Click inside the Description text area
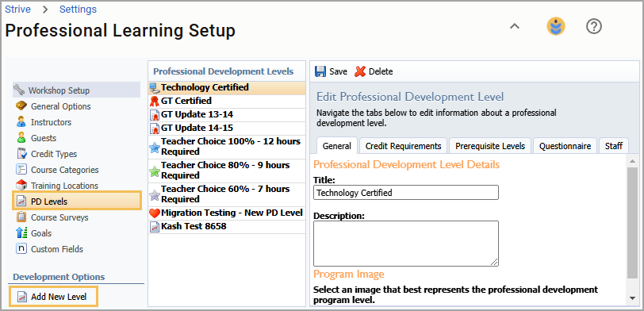The width and height of the screenshot is (644, 311). click(406, 244)
